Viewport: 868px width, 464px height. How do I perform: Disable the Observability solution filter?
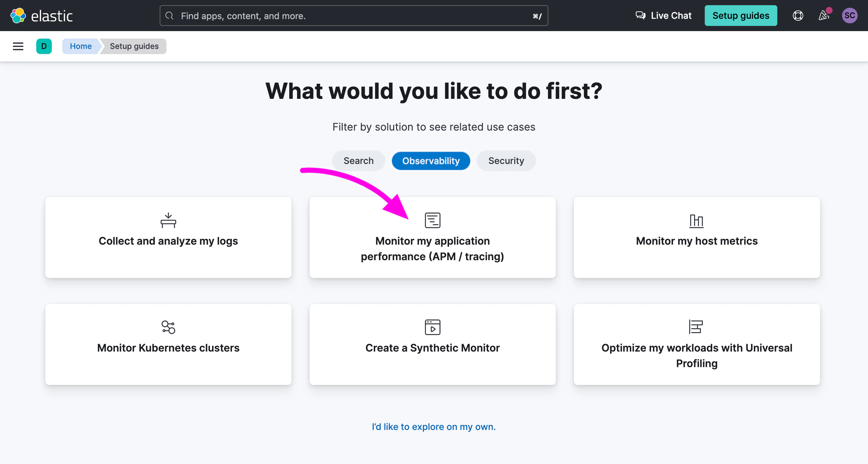coord(431,160)
